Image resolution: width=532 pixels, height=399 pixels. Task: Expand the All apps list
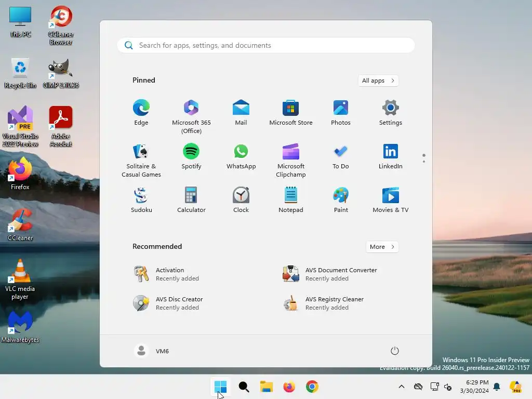(378, 81)
